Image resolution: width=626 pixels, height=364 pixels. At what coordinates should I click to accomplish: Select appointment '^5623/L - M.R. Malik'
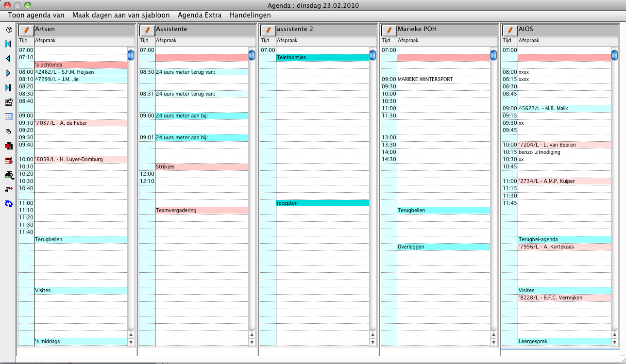point(564,108)
